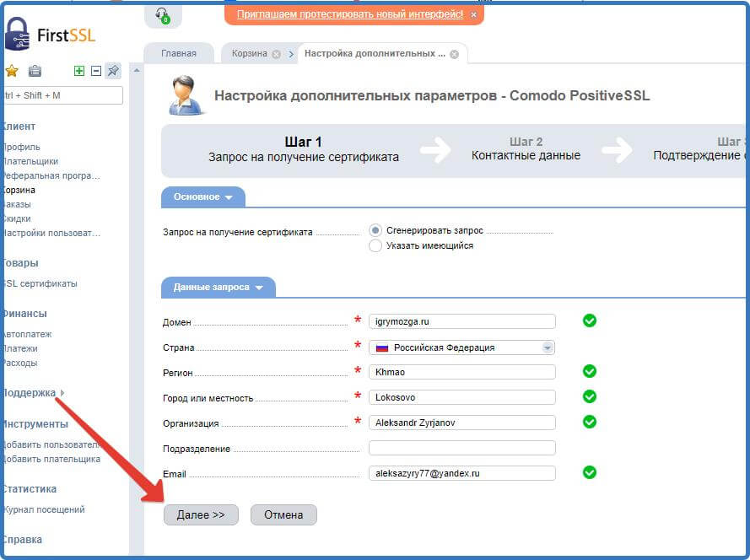Viewport: 750px width, 560px height.
Task: Open Реферальная программа in sidebar
Action: [x=51, y=175]
